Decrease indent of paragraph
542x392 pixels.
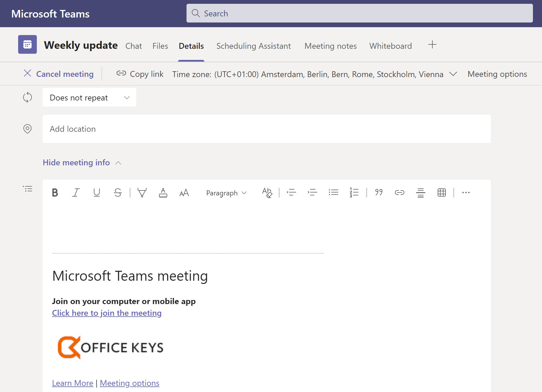[x=291, y=192]
